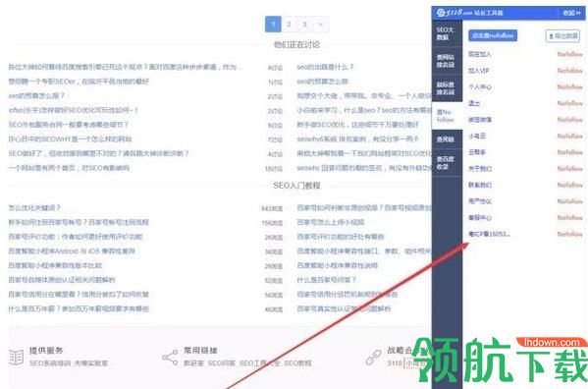Open the SEO系统培训 footer link
The width and height of the screenshot is (588, 389).
coord(50,363)
